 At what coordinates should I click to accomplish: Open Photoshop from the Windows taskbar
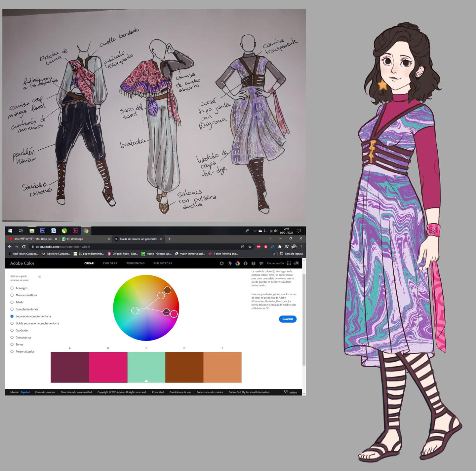pos(43,231)
